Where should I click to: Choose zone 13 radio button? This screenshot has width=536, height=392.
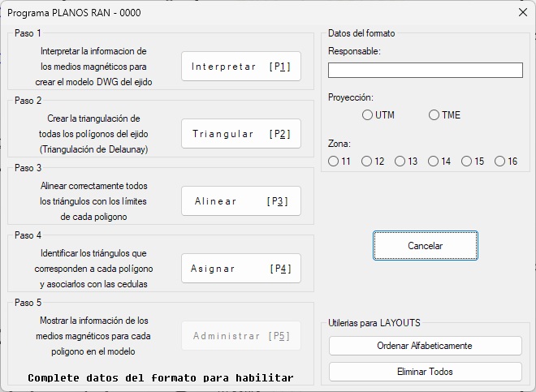click(400, 162)
